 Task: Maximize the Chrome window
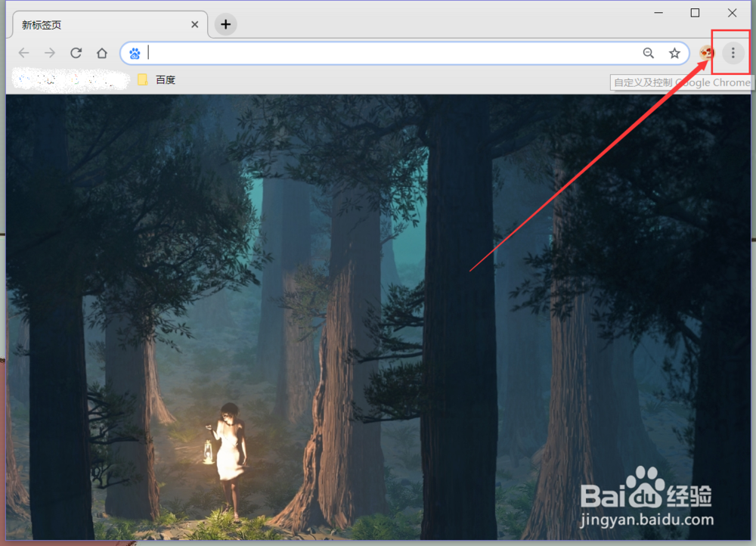[695, 13]
